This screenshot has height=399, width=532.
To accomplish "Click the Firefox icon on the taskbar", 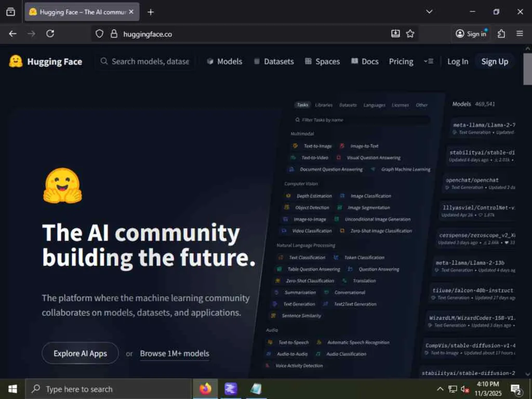I will (x=205, y=389).
